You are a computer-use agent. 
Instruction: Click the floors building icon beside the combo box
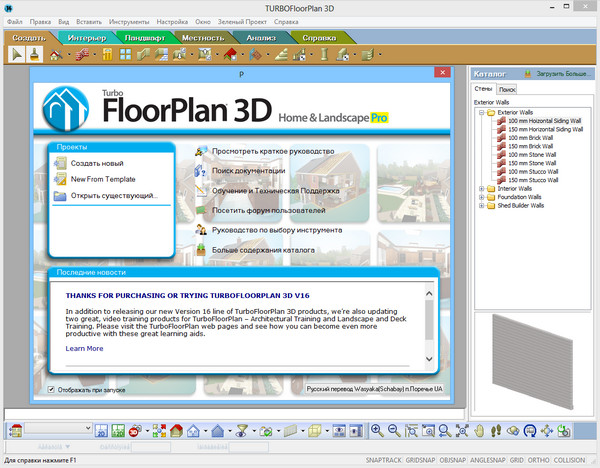click(x=16, y=431)
